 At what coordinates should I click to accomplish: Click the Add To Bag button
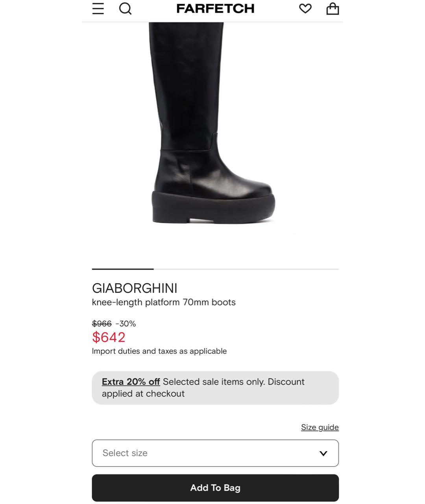(215, 488)
